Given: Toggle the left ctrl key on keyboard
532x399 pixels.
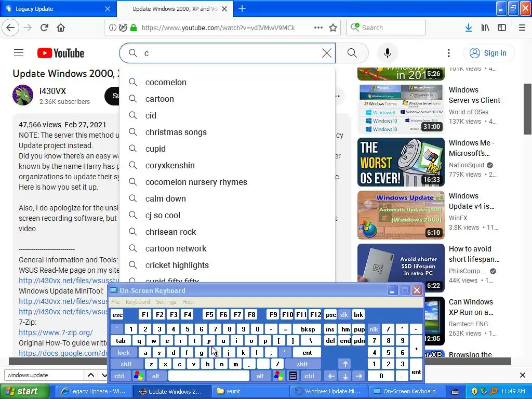Looking at the screenshot, I should 119,376.
